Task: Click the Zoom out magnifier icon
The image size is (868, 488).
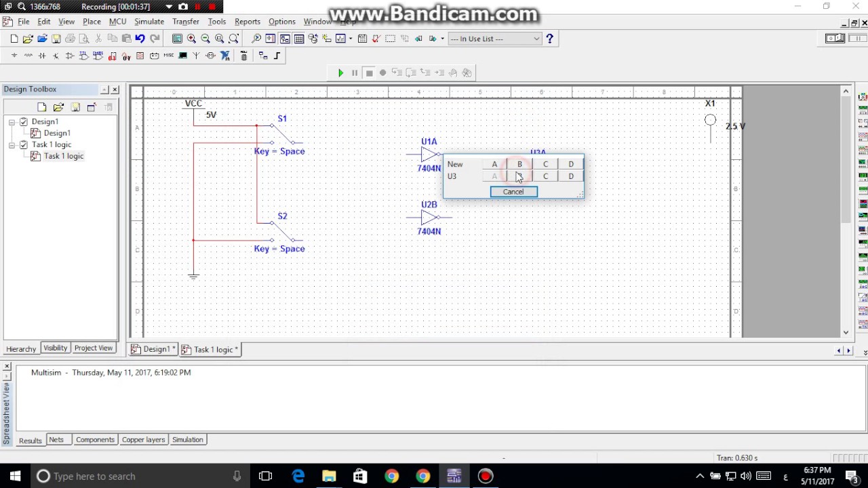Action: coord(205,39)
